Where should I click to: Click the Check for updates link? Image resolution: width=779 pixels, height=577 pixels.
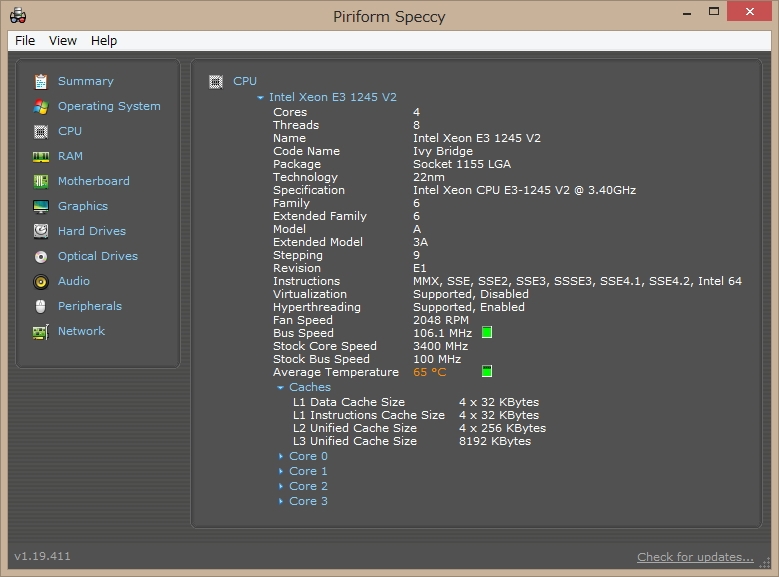pyautogui.click(x=695, y=557)
